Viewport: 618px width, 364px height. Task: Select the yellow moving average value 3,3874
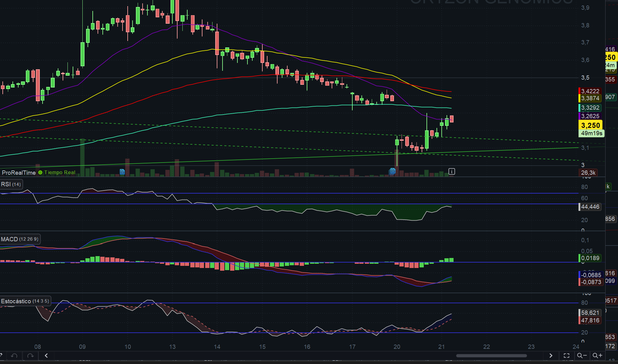click(x=590, y=98)
